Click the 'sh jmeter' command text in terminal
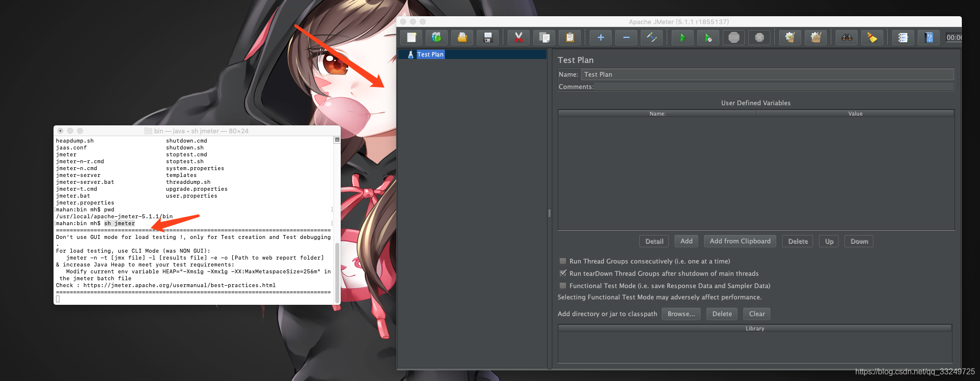 (x=119, y=223)
